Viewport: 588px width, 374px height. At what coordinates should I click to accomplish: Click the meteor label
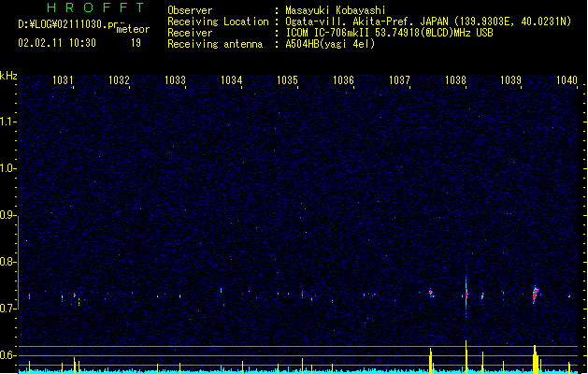click(133, 29)
